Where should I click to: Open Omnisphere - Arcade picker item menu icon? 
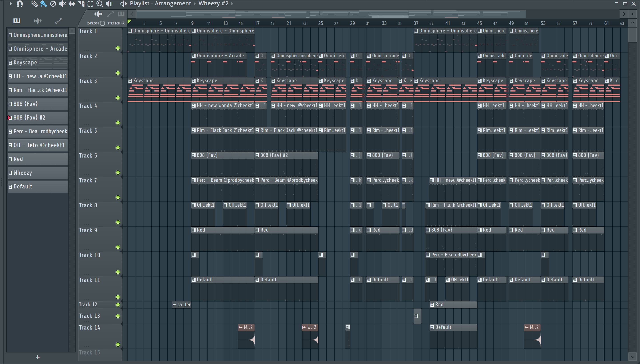click(10, 49)
